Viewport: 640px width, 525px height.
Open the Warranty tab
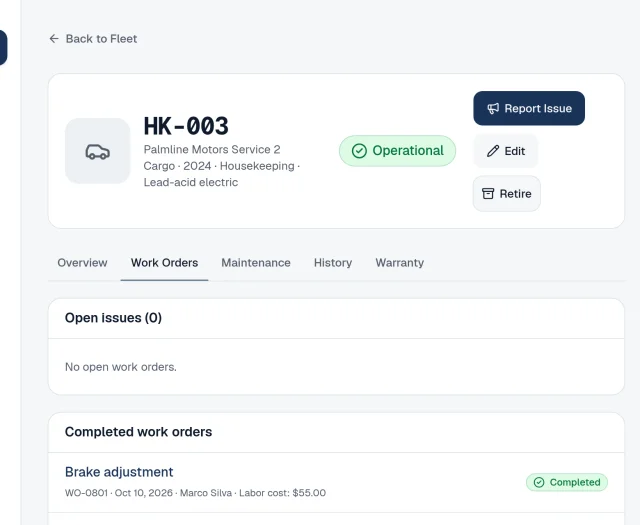point(400,262)
